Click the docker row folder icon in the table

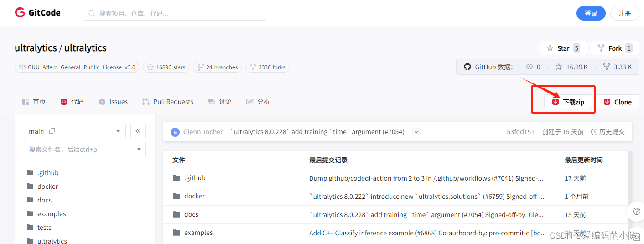point(177,196)
